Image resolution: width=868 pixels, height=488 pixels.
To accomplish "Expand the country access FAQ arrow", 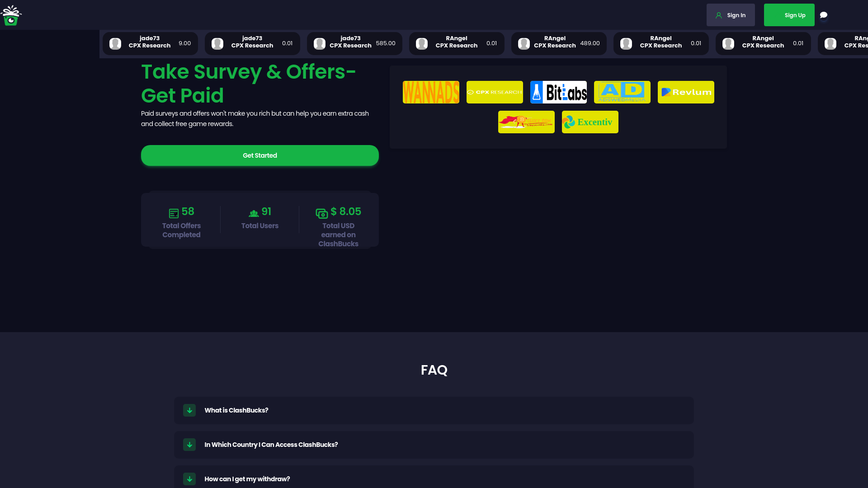I will click(189, 445).
